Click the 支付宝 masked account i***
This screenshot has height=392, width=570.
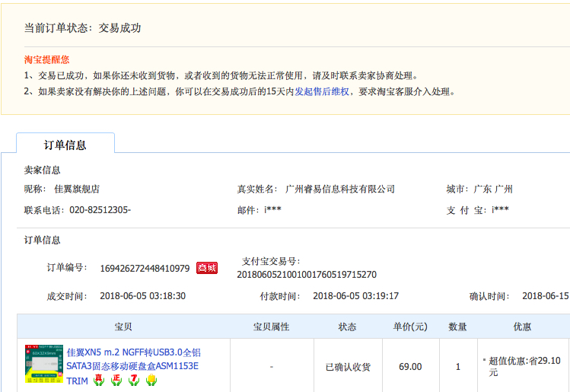[500, 210]
